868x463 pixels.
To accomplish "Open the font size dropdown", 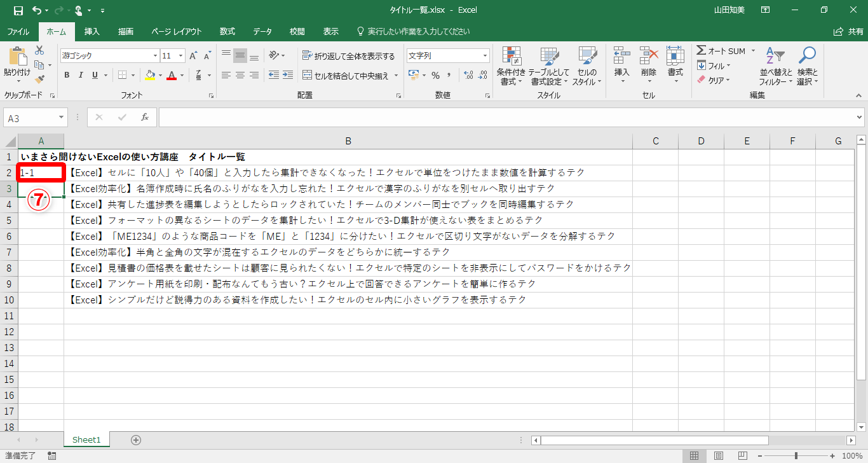I will pos(180,56).
